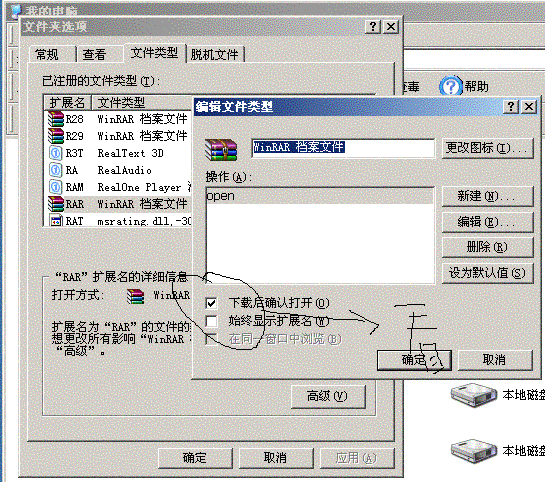The width and height of the screenshot is (545, 482).
Task: Select the R28 extension row text
Action: click(74, 119)
